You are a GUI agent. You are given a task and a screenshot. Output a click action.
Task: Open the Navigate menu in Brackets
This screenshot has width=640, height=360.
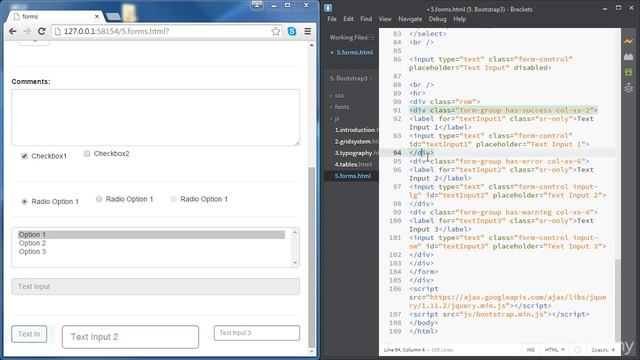410,19
